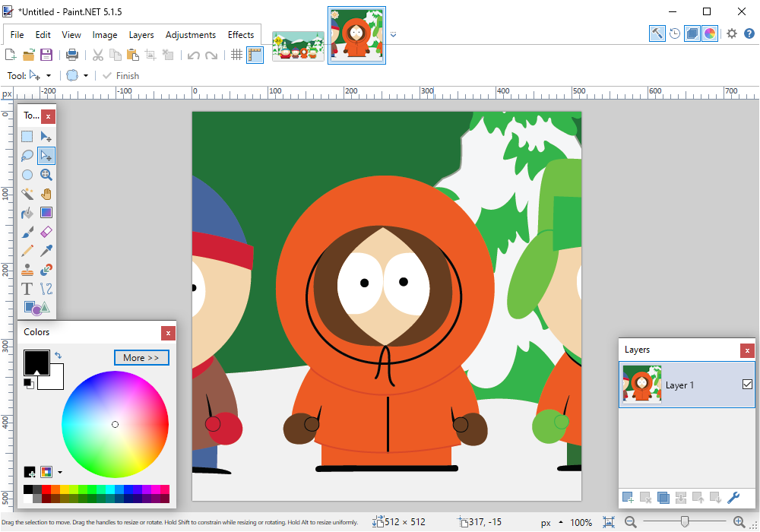Pick a color on the color wheel
760x532 pixels.
[x=115, y=424]
